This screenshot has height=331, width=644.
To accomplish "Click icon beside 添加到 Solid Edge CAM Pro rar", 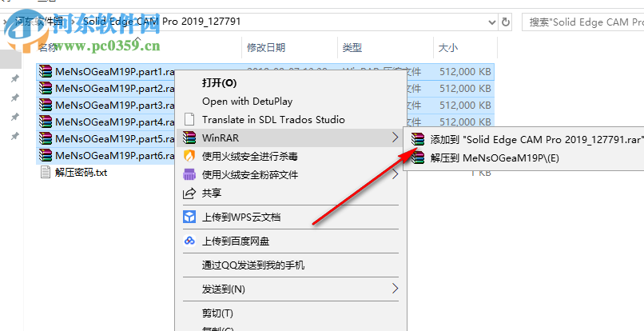I will click(418, 139).
